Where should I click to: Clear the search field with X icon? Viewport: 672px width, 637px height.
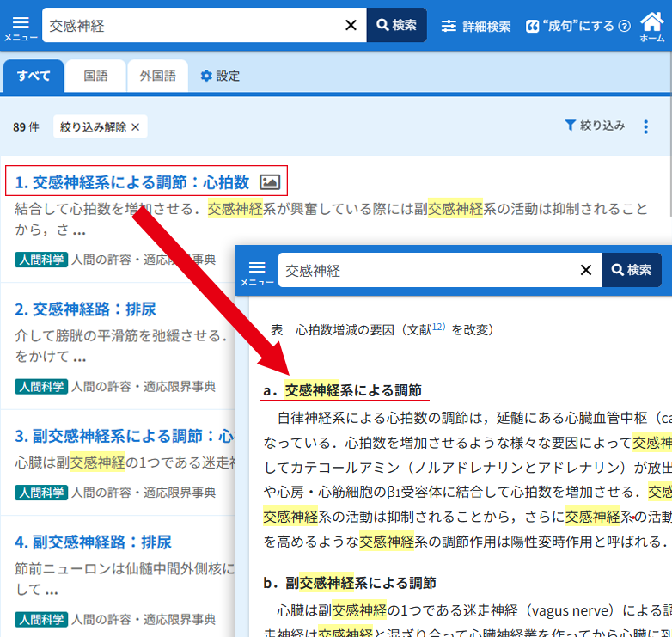tap(351, 26)
